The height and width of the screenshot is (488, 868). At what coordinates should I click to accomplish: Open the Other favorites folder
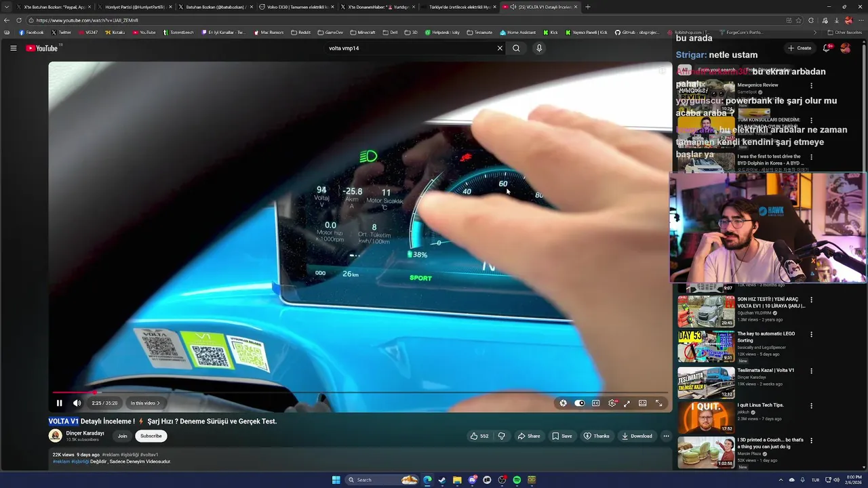tap(844, 33)
